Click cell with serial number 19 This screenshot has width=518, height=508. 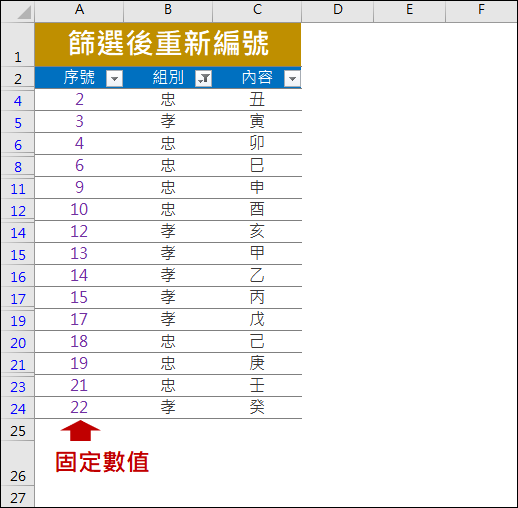(79, 364)
